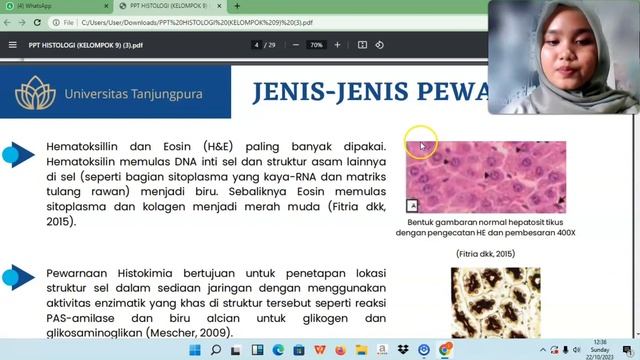
Task: Click the heading "JENIS-JENIS PEWA"
Action: point(371,91)
